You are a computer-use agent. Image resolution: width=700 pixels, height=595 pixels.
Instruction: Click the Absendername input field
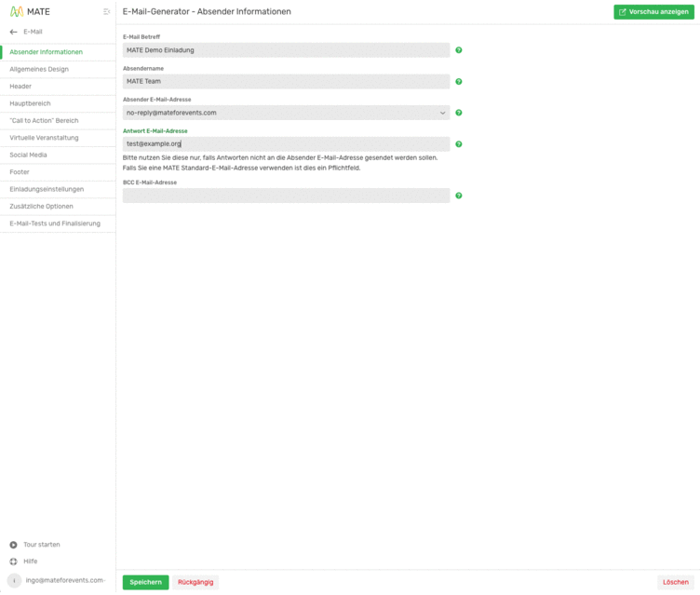point(286,81)
